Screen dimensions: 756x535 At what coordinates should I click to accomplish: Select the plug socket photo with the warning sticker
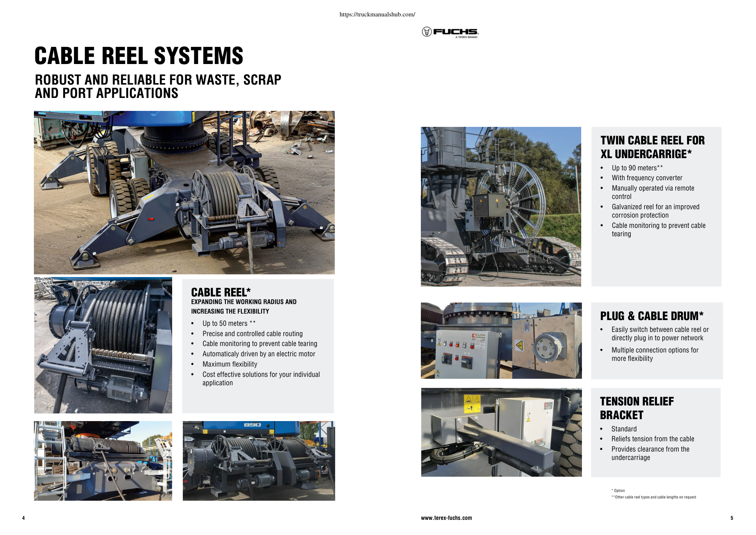click(547, 341)
